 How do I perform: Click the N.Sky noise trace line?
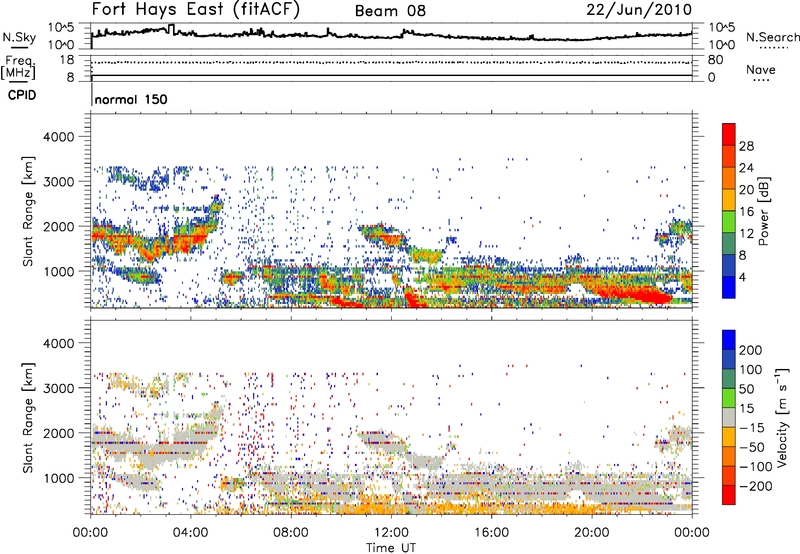click(391, 35)
